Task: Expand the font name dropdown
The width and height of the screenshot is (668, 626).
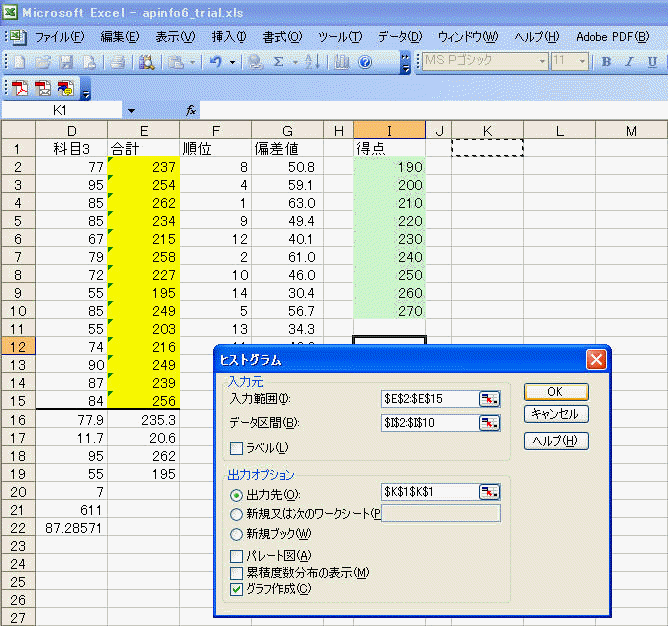Action: coord(542,62)
